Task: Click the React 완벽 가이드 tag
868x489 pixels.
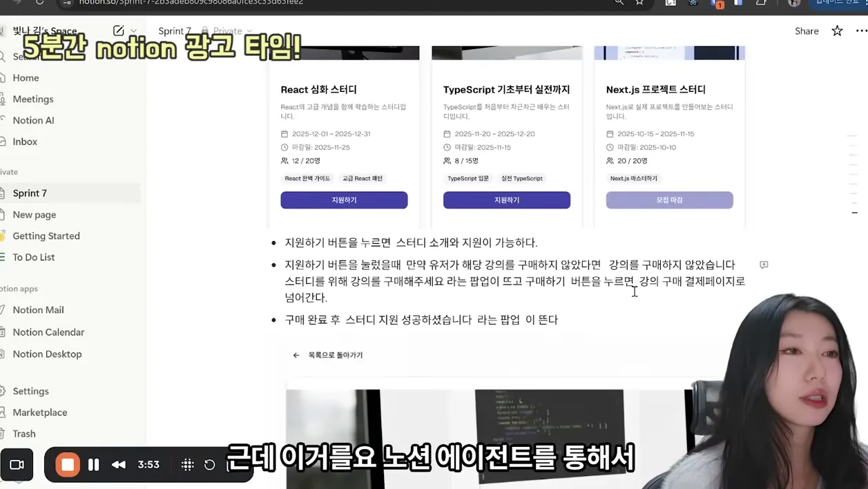Action: coord(307,178)
